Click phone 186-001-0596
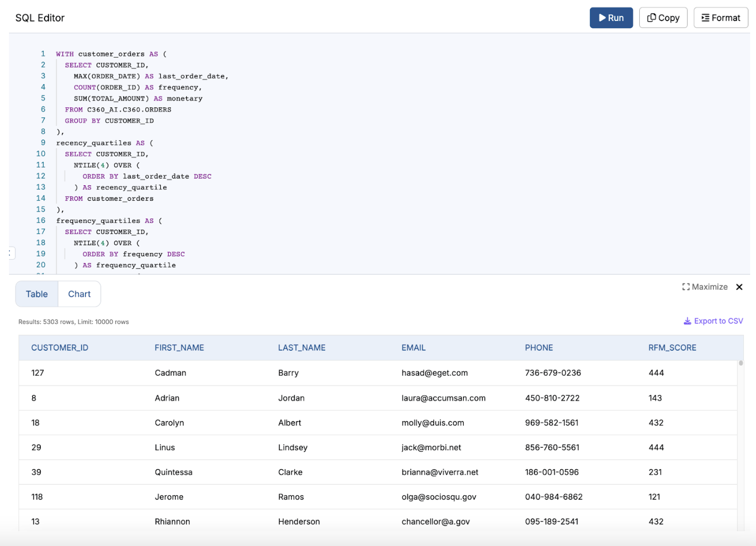 coord(552,472)
